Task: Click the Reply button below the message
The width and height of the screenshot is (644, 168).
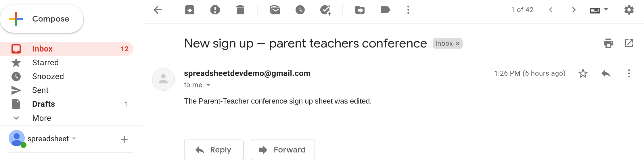Action: (x=214, y=150)
